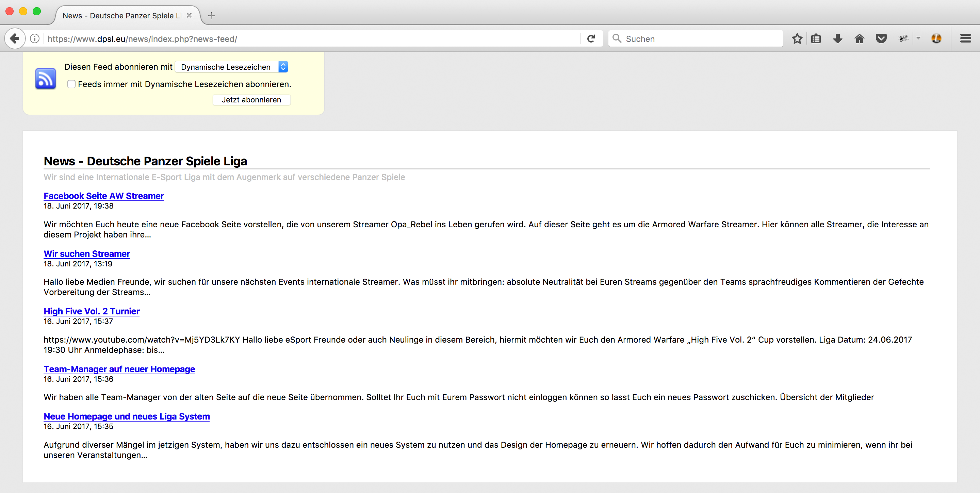Close the current tab
The height and width of the screenshot is (493, 980).
(x=189, y=16)
